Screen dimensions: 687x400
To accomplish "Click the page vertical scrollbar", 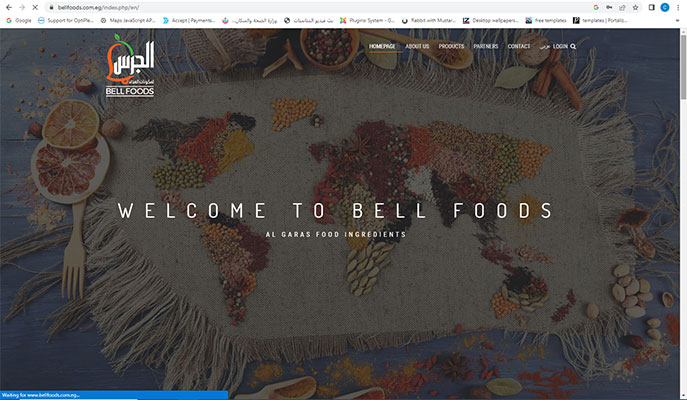I will click(x=683, y=213).
